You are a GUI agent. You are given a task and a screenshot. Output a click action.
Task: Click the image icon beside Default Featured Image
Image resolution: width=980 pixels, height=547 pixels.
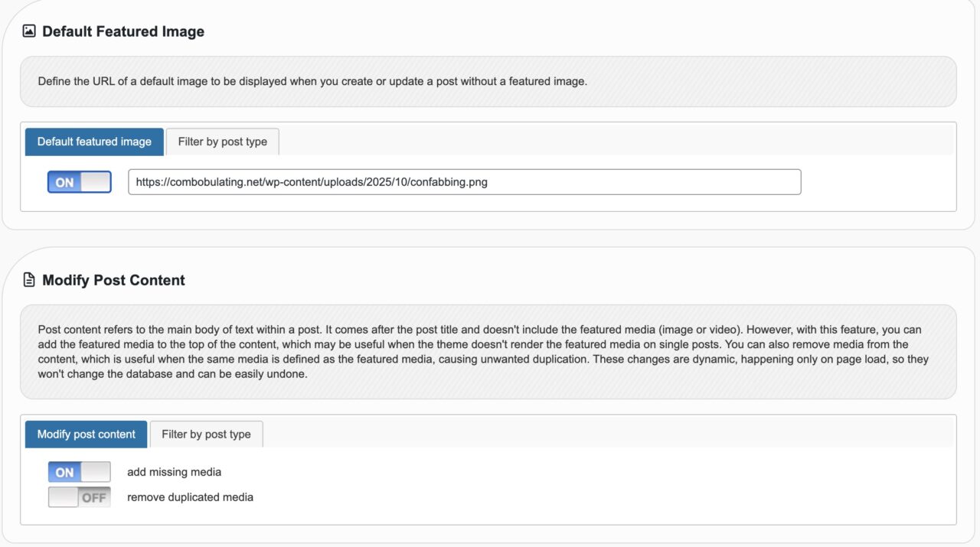click(x=29, y=31)
